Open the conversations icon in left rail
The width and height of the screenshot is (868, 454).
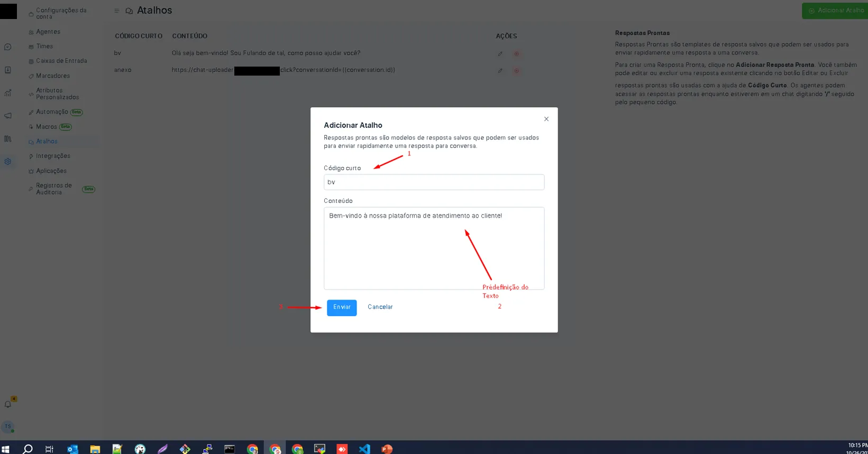pos(8,47)
